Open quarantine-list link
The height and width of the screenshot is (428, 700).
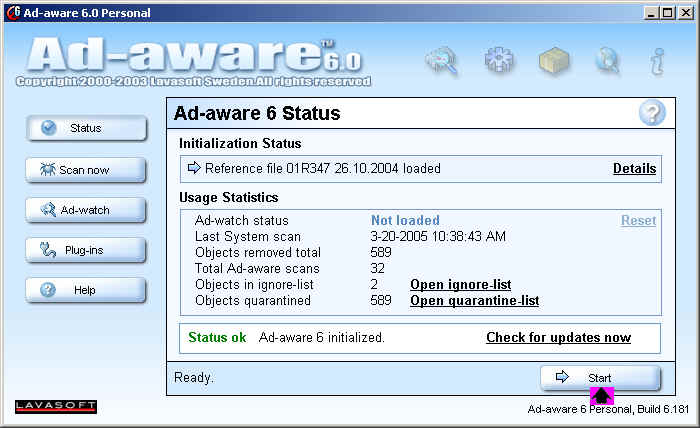[x=474, y=301]
